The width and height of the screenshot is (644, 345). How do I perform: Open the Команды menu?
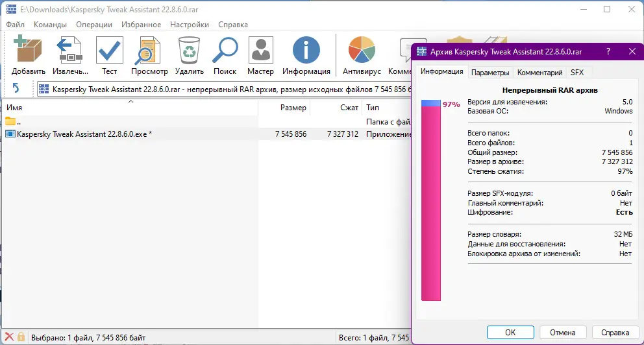tap(50, 25)
